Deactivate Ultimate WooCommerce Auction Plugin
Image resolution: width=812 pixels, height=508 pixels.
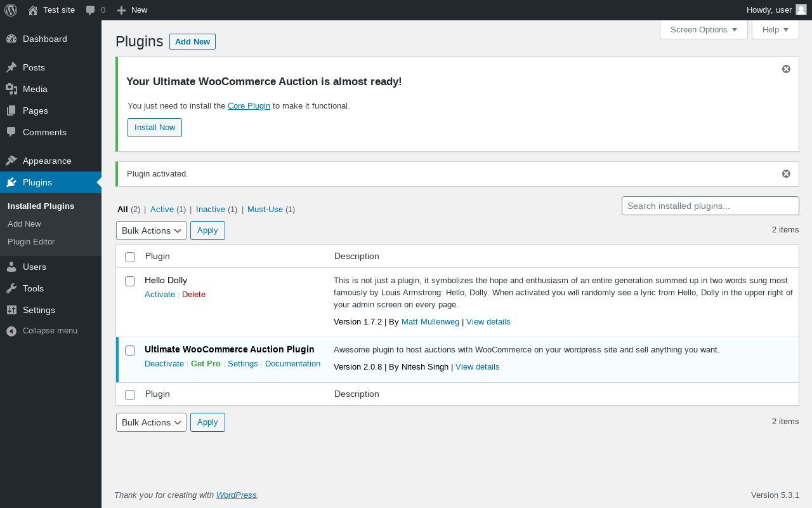[x=164, y=363]
